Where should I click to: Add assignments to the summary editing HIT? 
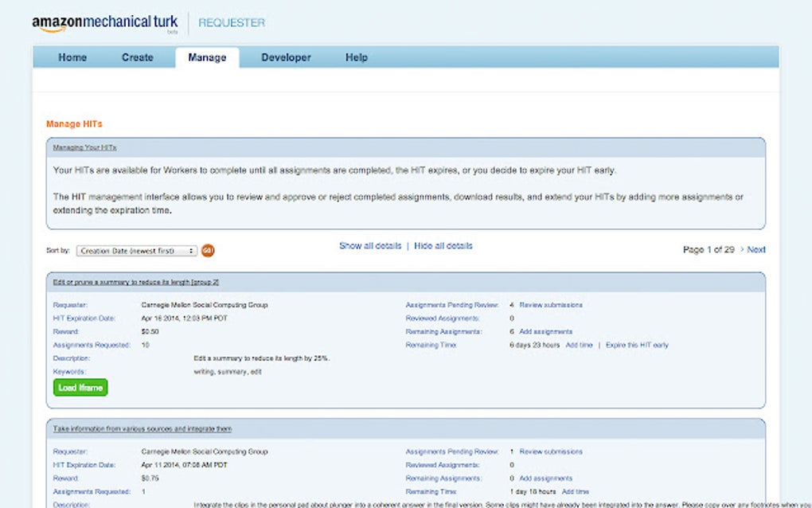click(546, 331)
